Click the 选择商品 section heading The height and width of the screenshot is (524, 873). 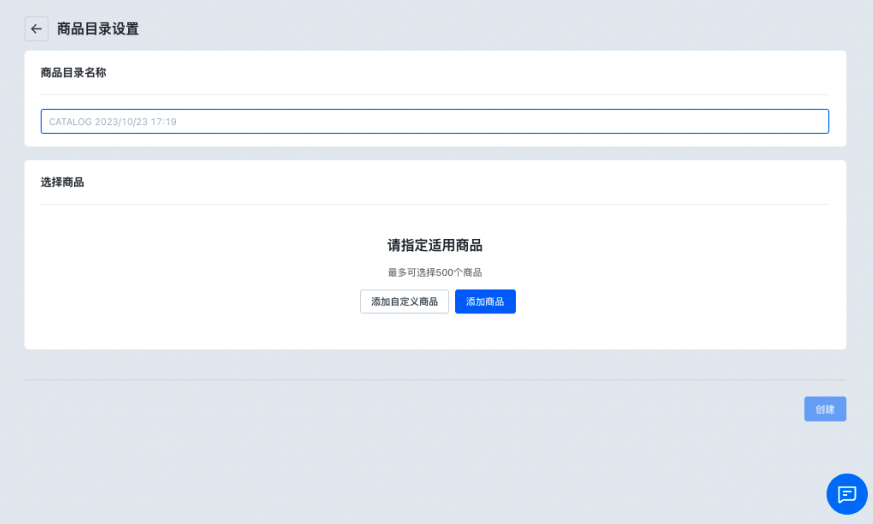(x=62, y=182)
